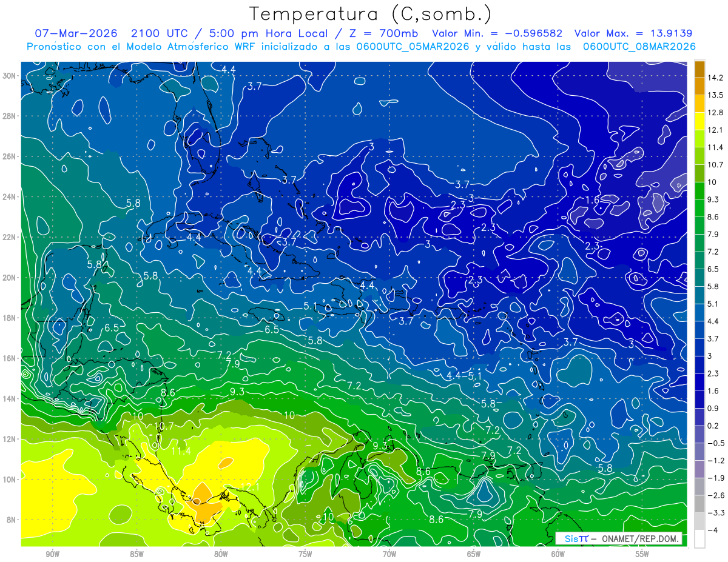Image resolution: width=728 pixels, height=562 pixels.
Task: Click the '-0.5' color scale label
Action: 716,443
